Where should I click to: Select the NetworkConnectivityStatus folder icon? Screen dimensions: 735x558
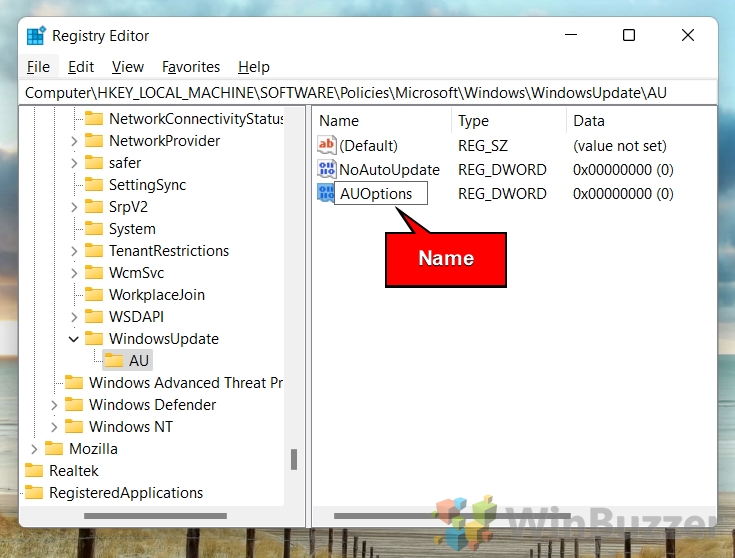tap(94, 119)
